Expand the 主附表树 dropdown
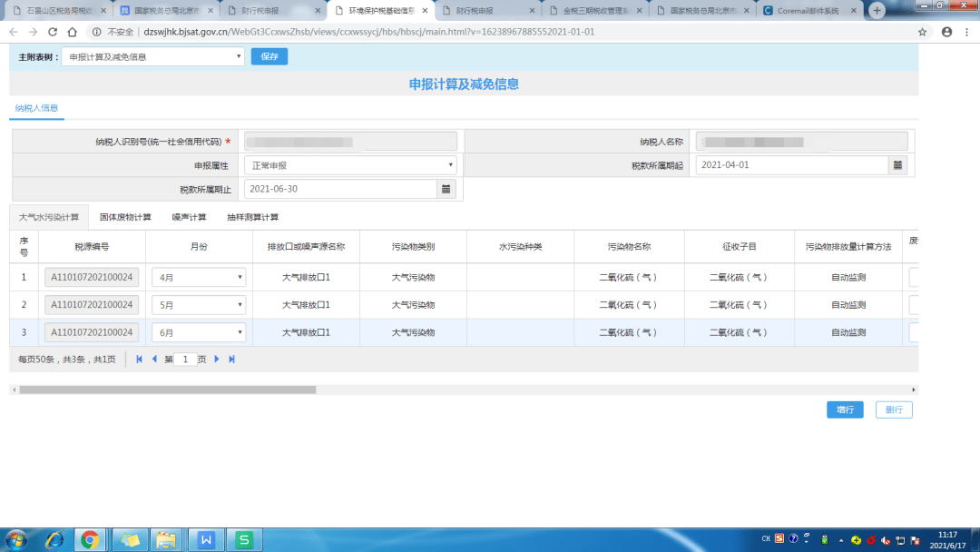This screenshot has height=552, width=980. pos(152,57)
